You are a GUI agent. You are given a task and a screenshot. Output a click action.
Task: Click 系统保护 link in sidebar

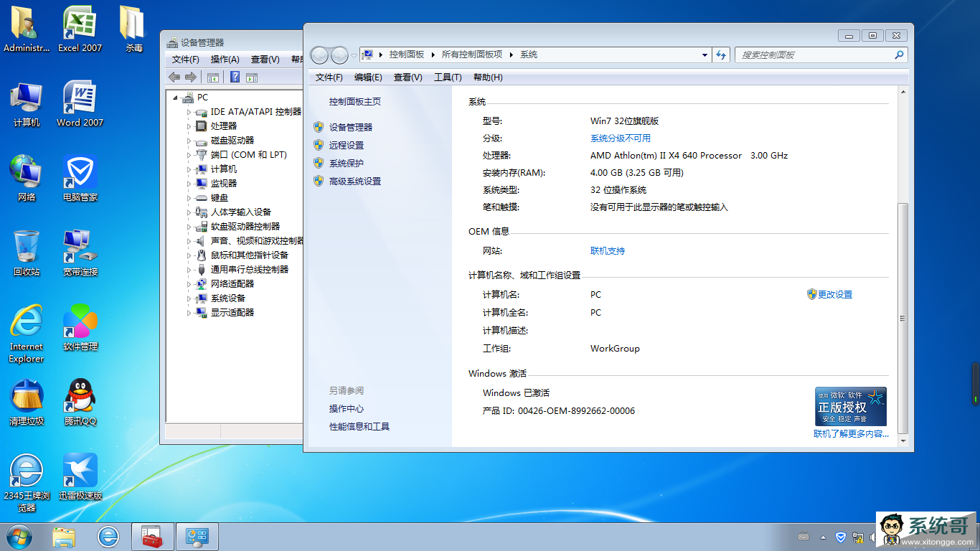(347, 163)
